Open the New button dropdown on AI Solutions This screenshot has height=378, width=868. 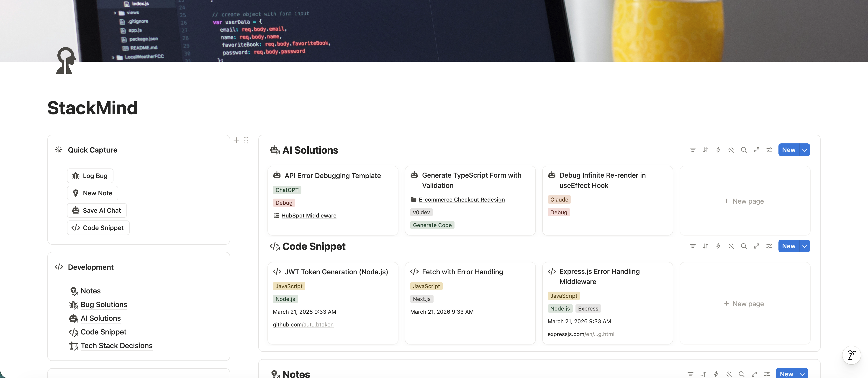[x=804, y=150]
